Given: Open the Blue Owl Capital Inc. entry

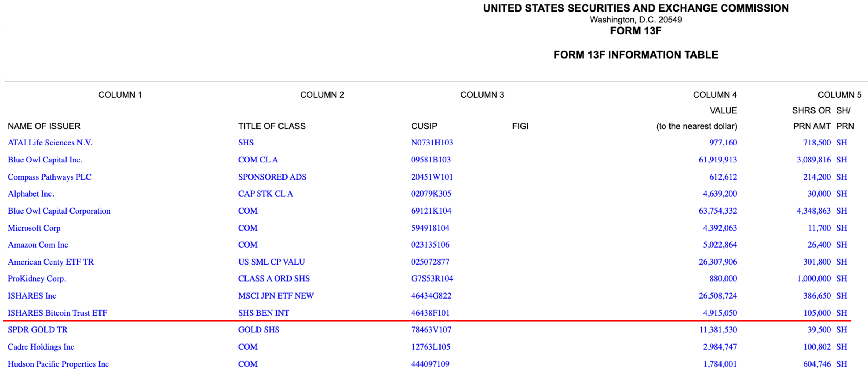Looking at the screenshot, I should click(x=45, y=160).
